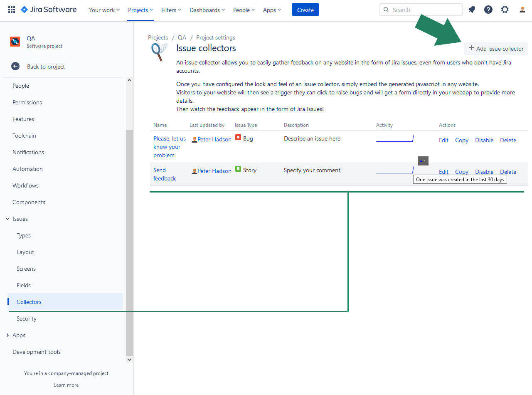Click the Jira Software logo

(49, 10)
